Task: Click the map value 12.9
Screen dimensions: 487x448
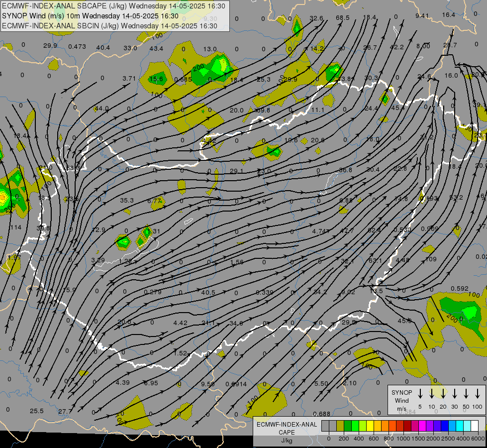Action: tap(98, 230)
